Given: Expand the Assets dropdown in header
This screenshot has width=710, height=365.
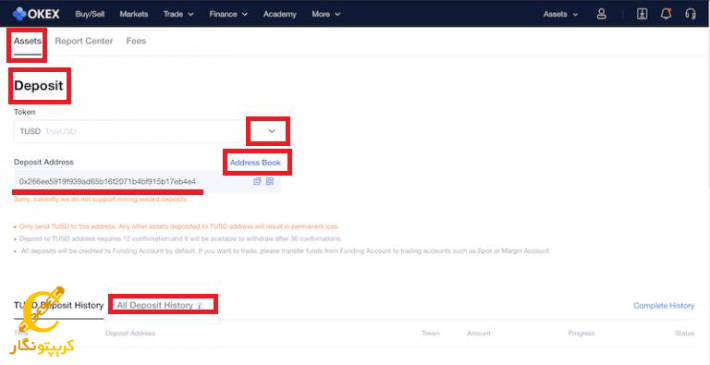Looking at the screenshot, I should [x=561, y=14].
